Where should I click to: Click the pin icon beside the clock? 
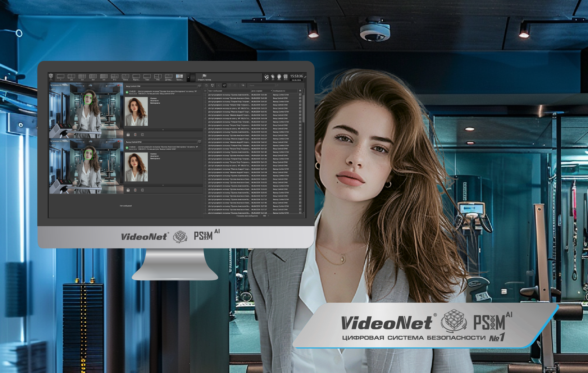tap(305, 77)
